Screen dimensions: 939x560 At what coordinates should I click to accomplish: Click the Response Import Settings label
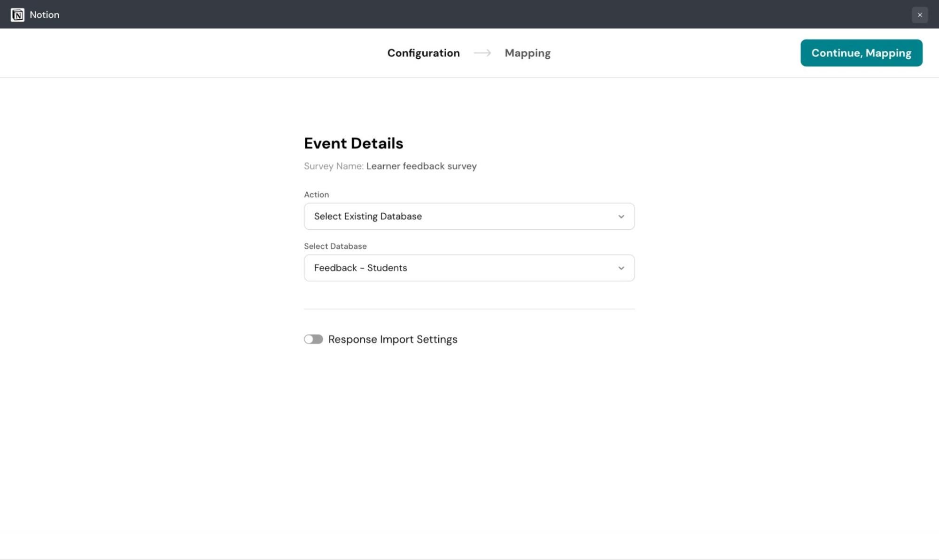pyautogui.click(x=392, y=339)
